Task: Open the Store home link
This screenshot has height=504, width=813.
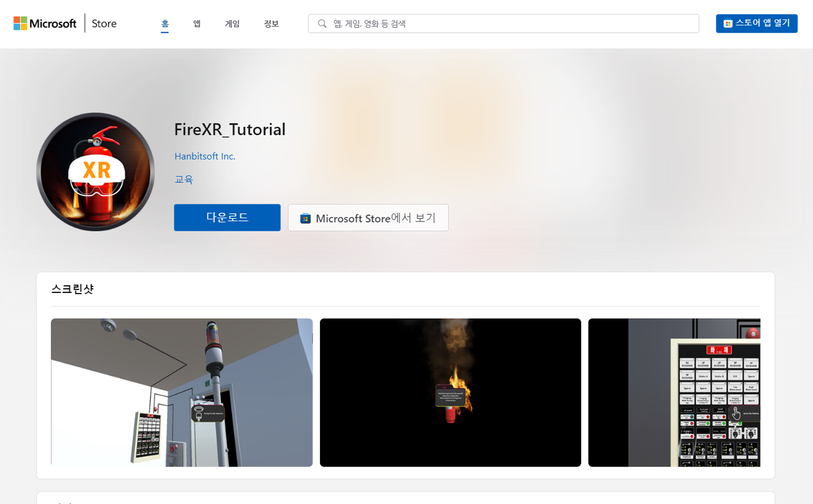Action: click(104, 23)
